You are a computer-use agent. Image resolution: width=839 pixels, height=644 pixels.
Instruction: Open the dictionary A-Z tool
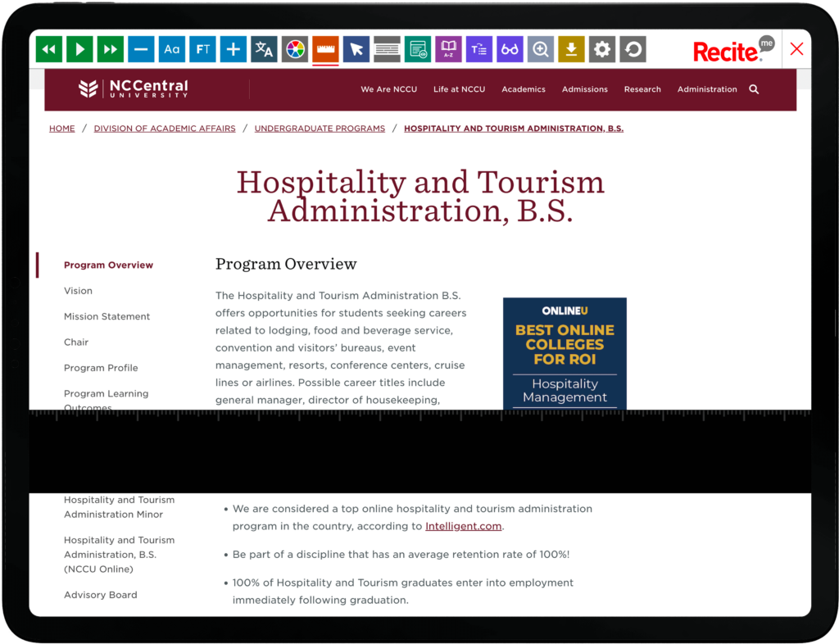(x=448, y=49)
